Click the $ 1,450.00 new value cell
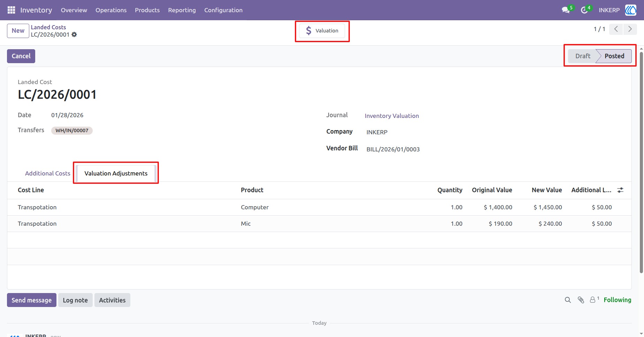This screenshot has width=644, height=337. [x=547, y=207]
